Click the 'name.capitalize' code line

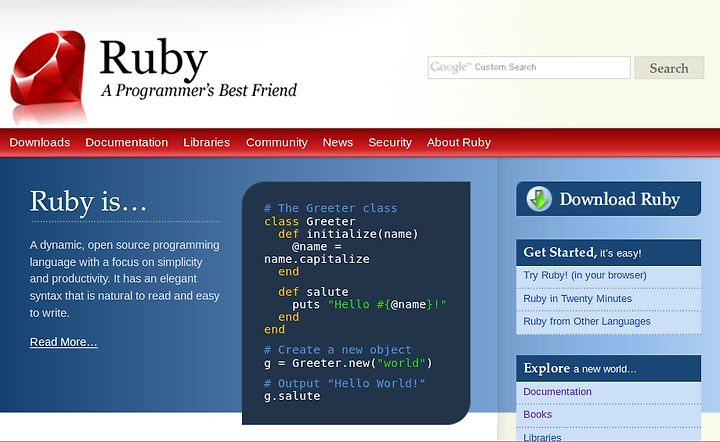pyautogui.click(x=317, y=259)
